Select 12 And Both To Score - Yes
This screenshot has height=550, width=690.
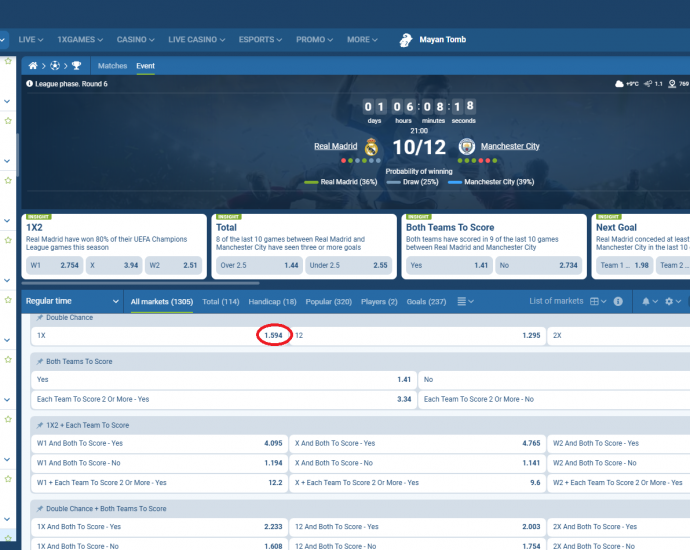418,527
